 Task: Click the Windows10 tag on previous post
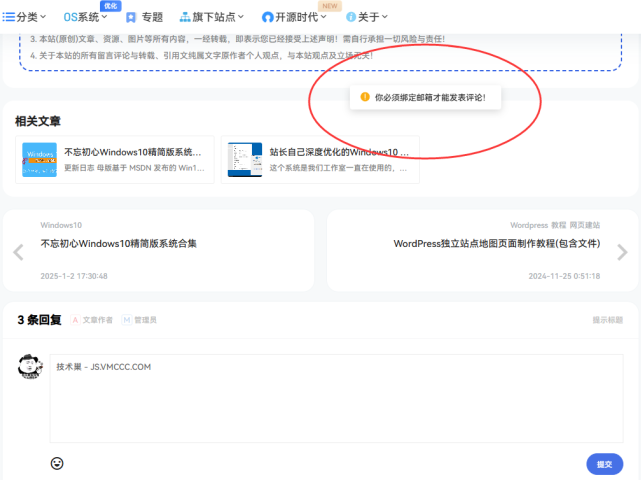61,225
